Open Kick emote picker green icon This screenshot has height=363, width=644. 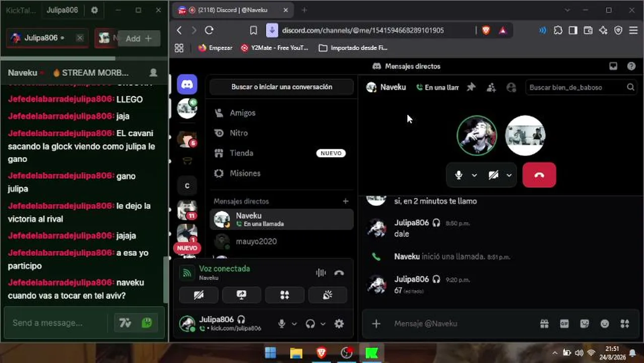[147, 323]
